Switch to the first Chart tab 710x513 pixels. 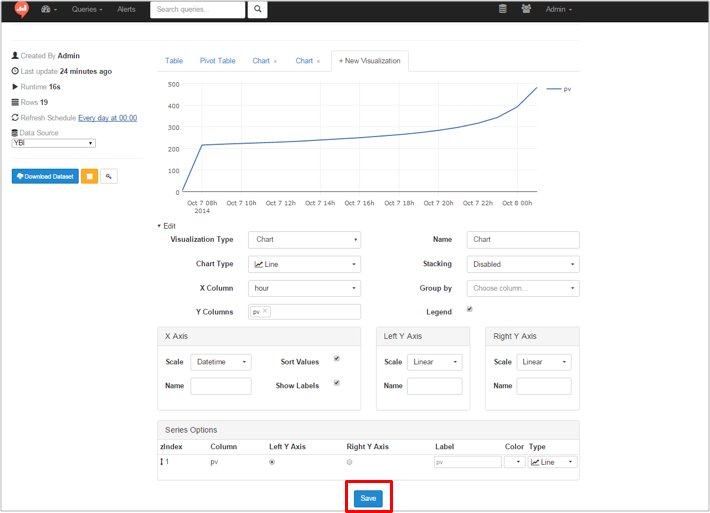(x=261, y=61)
